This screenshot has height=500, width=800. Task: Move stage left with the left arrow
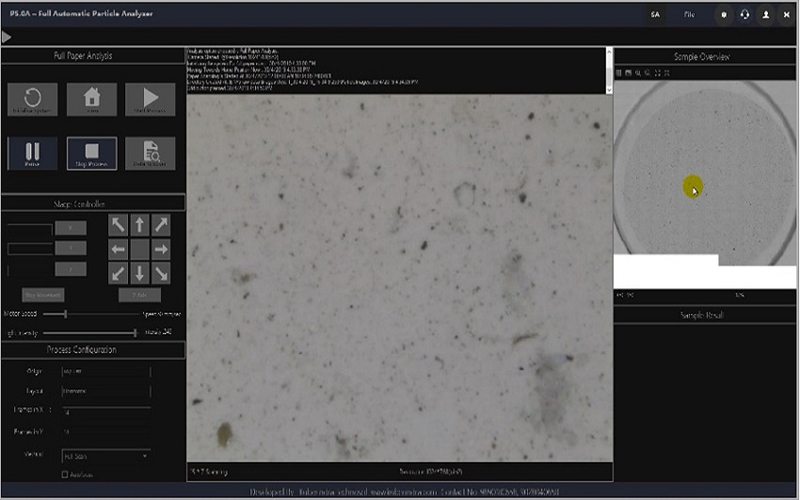118,249
